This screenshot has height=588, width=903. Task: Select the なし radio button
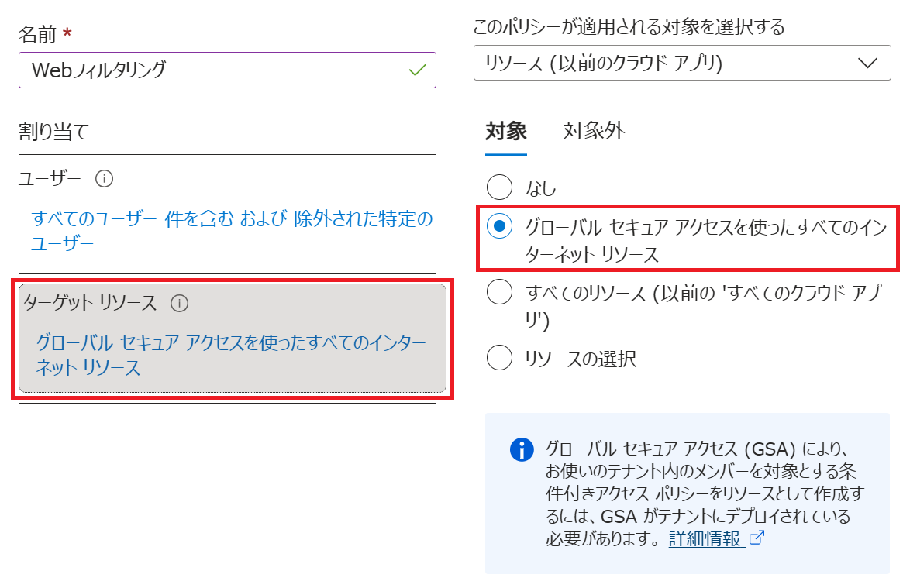(x=499, y=187)
